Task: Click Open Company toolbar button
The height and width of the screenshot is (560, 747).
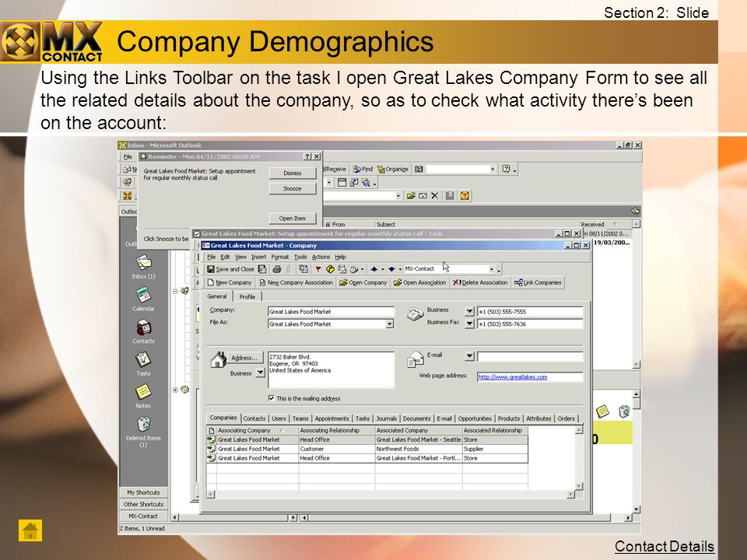Action: [363, 282]
